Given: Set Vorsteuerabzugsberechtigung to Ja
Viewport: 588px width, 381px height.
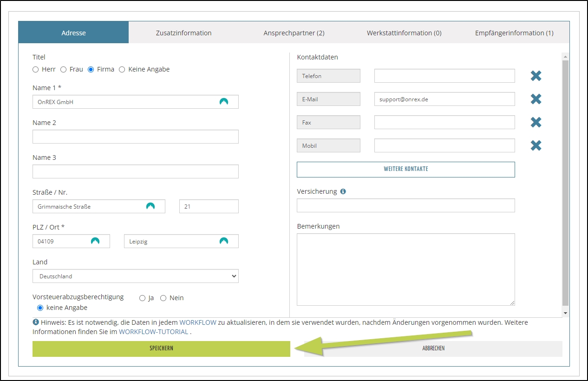Looking at the screenshot, I should (143, 298).
